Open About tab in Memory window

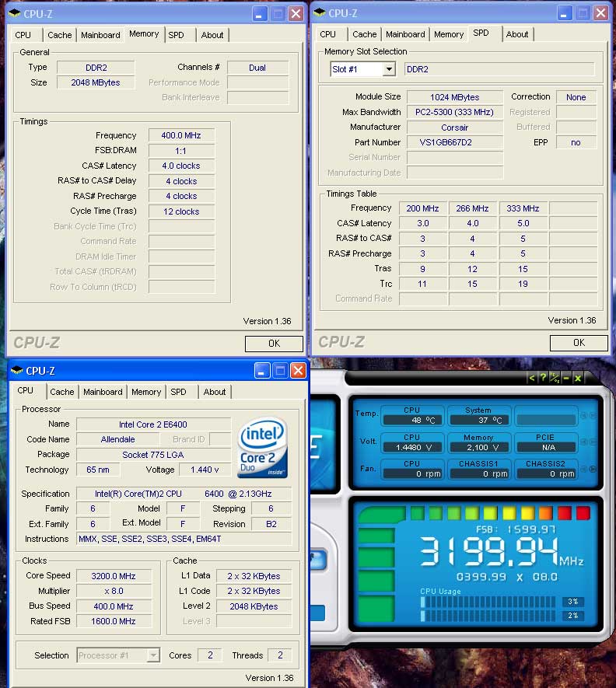point(212,35)
